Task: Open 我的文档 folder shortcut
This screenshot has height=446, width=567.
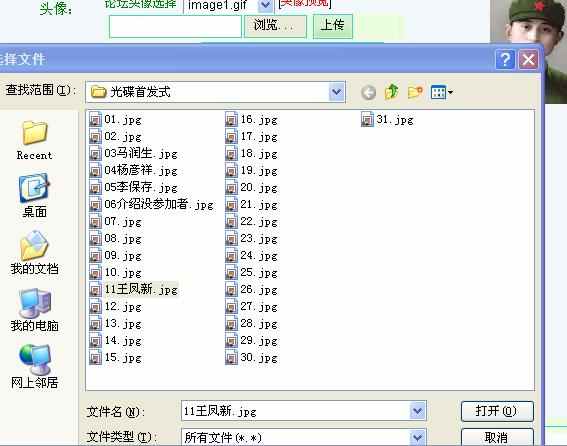Action: pos(34,252)
